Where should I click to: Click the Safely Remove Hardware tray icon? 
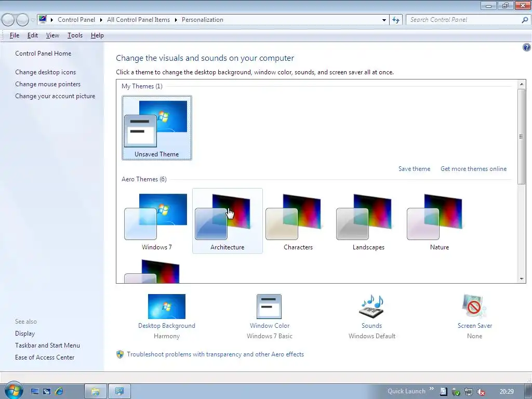tap(456, 392)
